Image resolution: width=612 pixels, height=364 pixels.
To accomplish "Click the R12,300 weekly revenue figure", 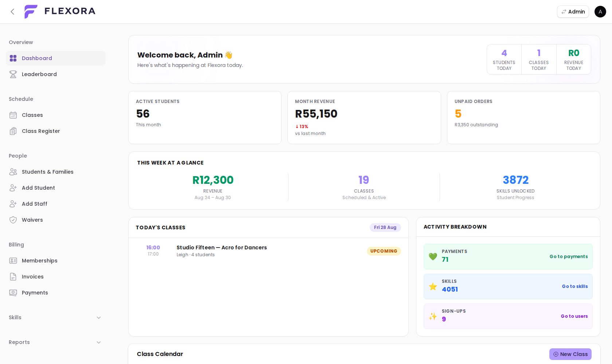I will [213, 180].
